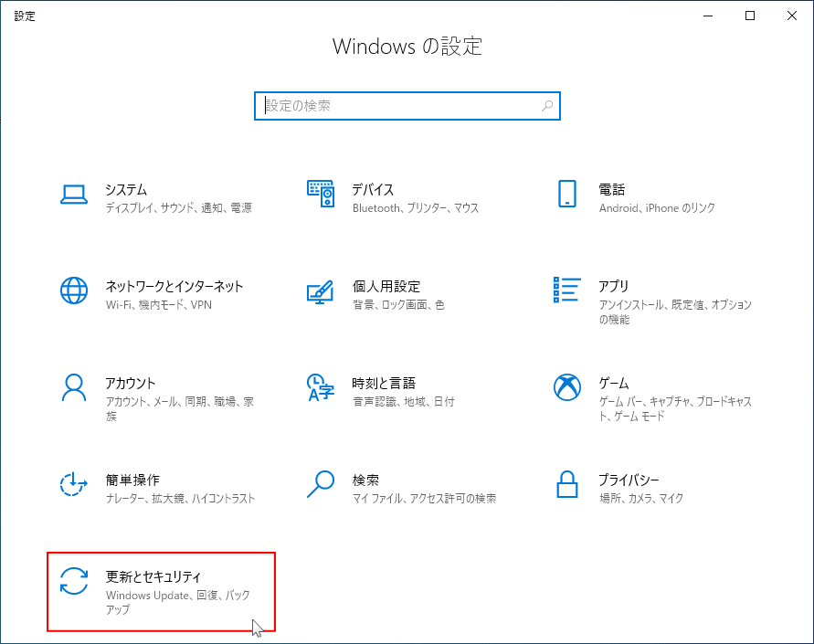Close the 設定 window

coord(792,16)
